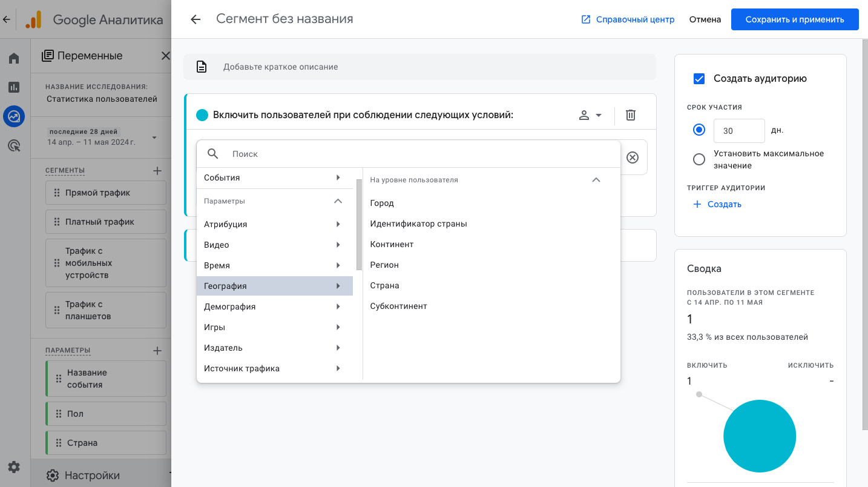868x487 pixels.
Task: Choose the Город dimension
Action: click(x=382, y=203)
